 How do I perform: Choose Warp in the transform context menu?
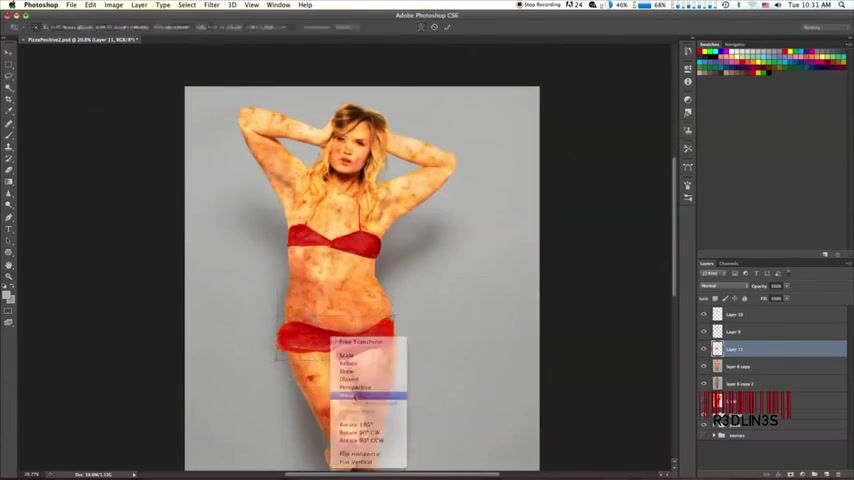click(348, 396)
